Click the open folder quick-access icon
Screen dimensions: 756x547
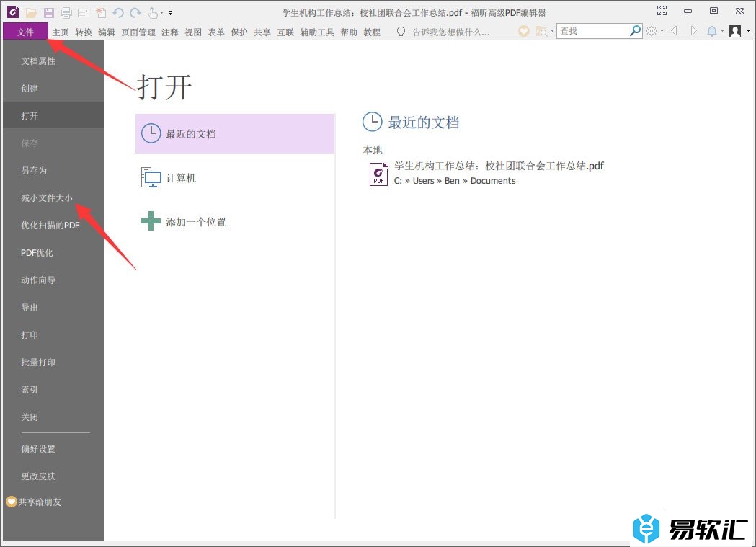[31, 12]
